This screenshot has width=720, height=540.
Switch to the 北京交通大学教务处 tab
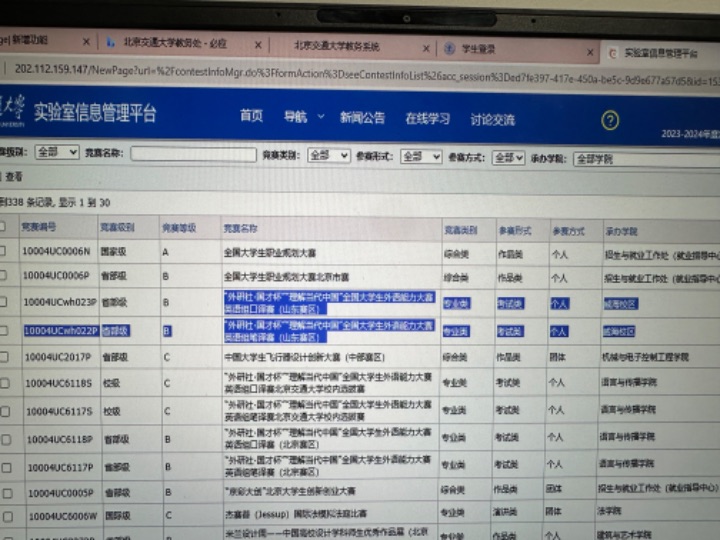click(175, 43)
